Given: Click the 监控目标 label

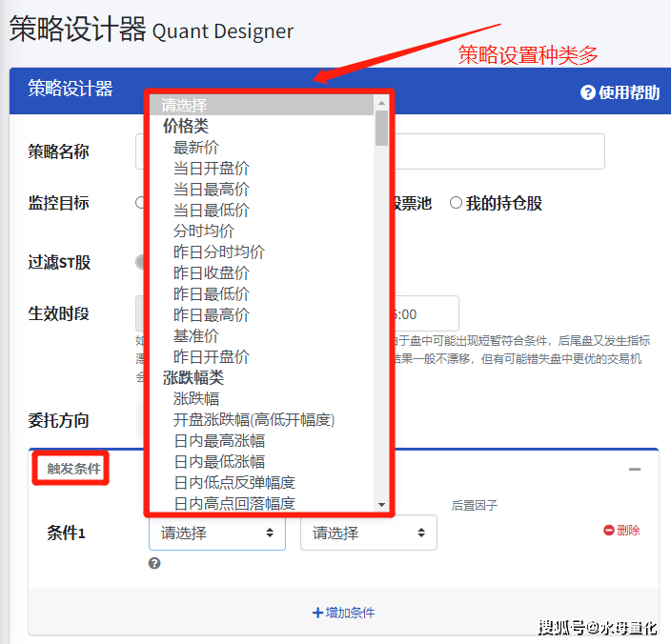Looking at the screenshot, I should (x=59, y=203).
